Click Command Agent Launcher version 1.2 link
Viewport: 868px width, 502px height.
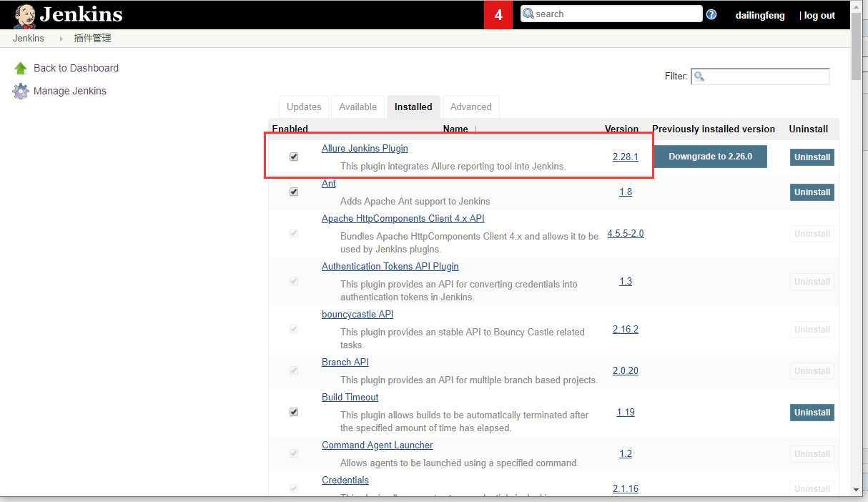(626, 453)
